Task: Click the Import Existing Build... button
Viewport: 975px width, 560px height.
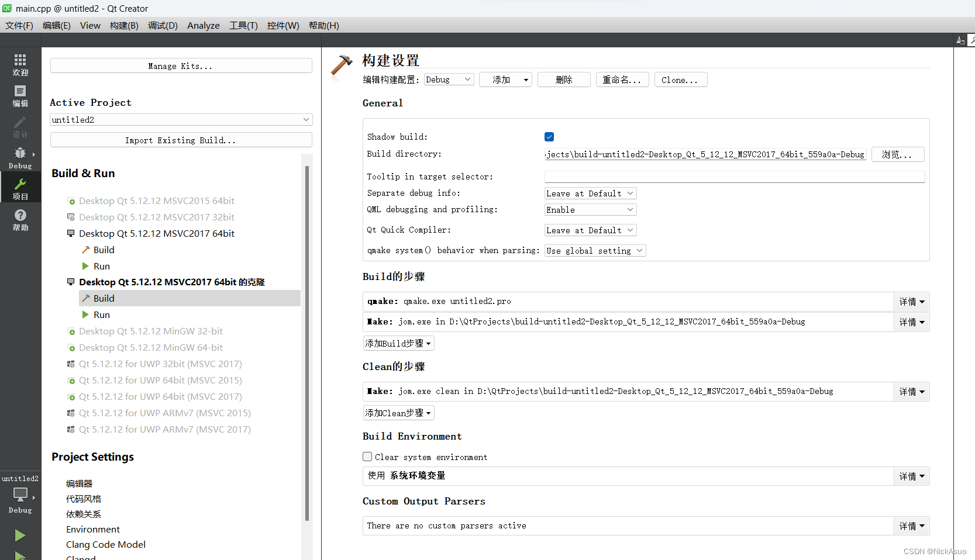Action: click(181, 140)
